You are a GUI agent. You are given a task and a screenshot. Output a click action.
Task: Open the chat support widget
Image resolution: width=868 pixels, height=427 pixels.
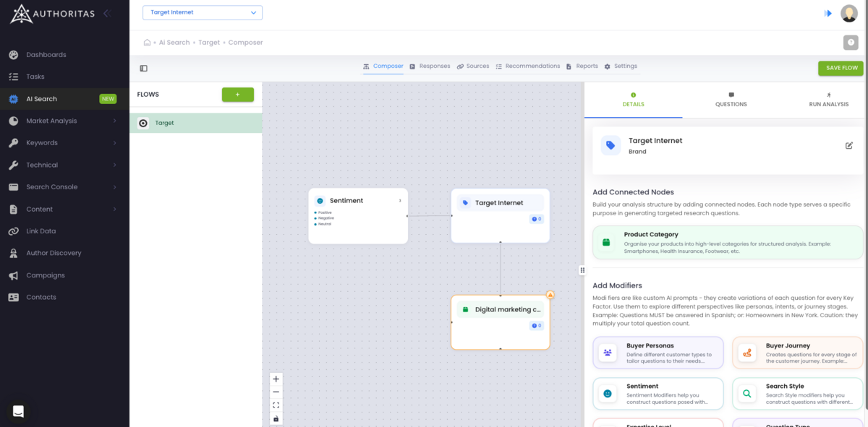(19, 411)
